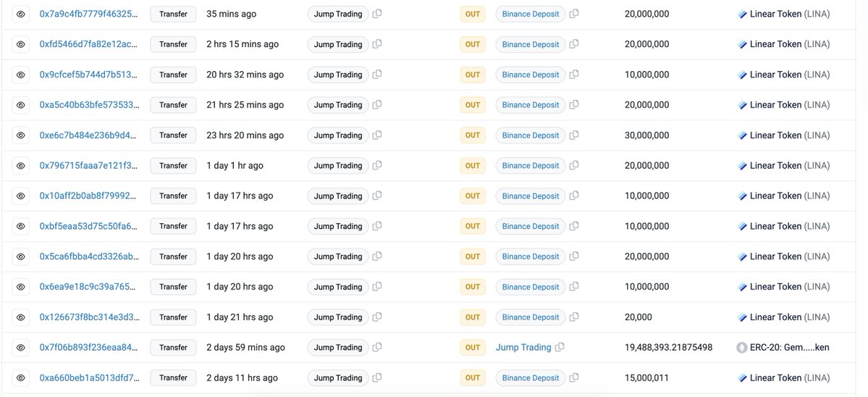Image resolution: width=868 pixels, height=397 pixels.
Task: Copy Jump Trading address in 0xa660beb1a5013dfd7 row
Action: tap(377, 377)
